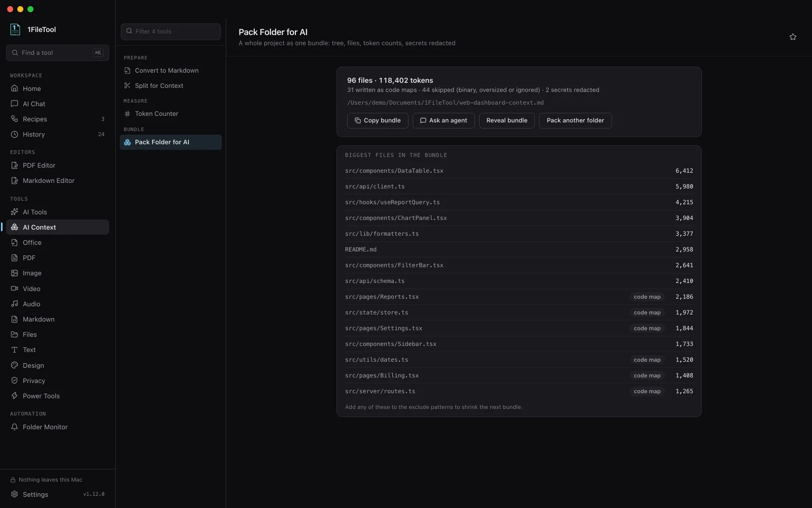Open the Design tools category
Image resolution: width=812 pixels, height=508 pixels.
tap(57, 365)
